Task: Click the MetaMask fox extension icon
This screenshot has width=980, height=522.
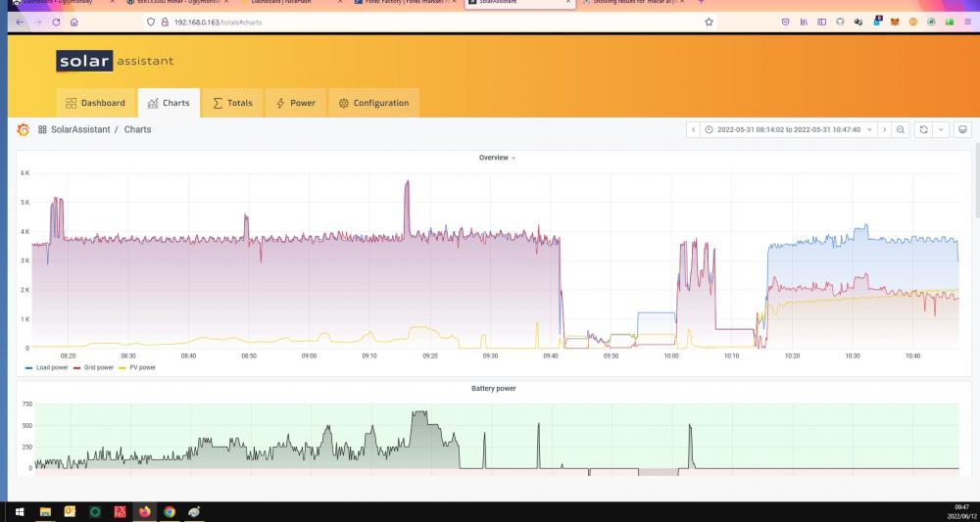Action: click(895, 22)
